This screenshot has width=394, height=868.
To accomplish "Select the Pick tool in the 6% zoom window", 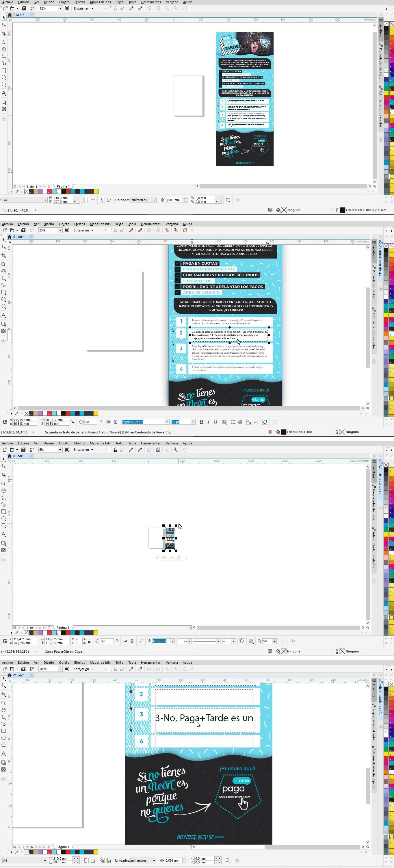I will [4, 459].
